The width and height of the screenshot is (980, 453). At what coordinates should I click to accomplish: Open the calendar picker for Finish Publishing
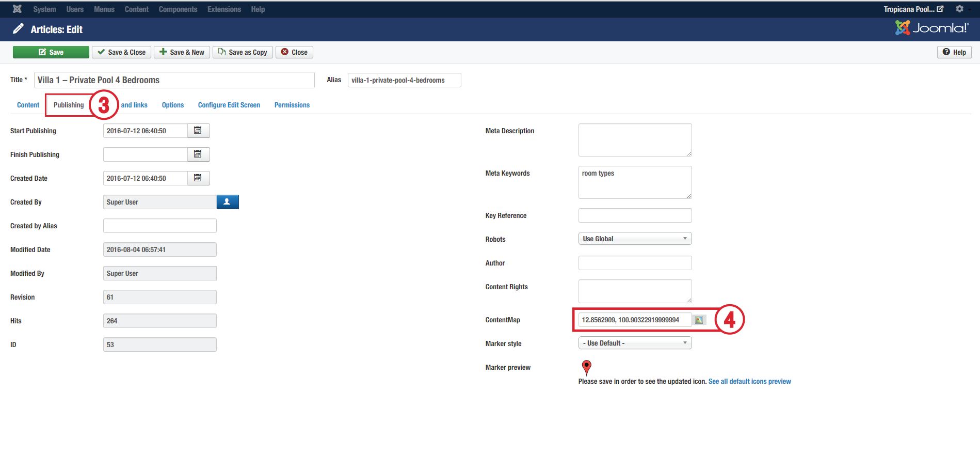198,154
